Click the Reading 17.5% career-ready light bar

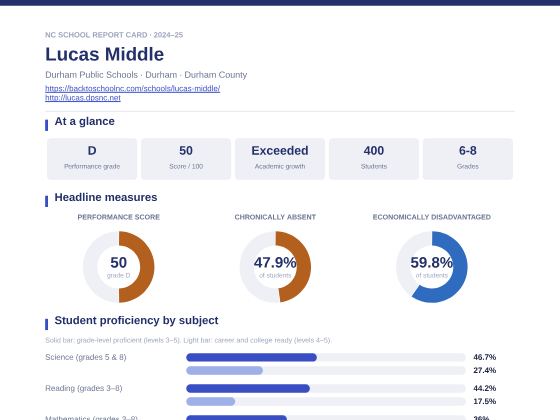click(326, 401)
